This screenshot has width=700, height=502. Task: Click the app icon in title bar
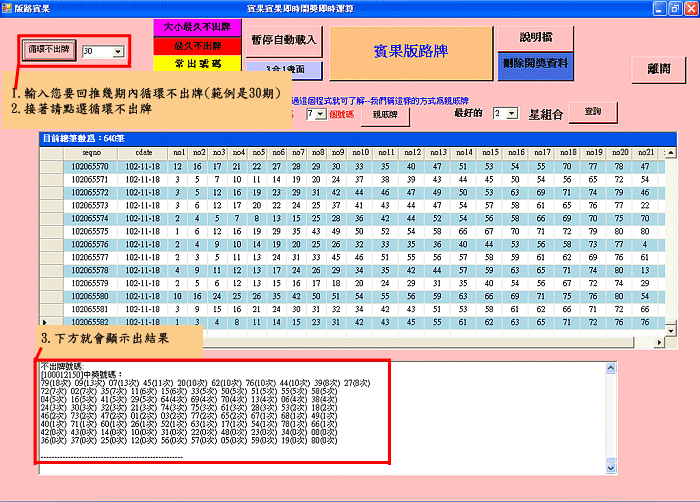pyautogui.click(x=8, y=7)
